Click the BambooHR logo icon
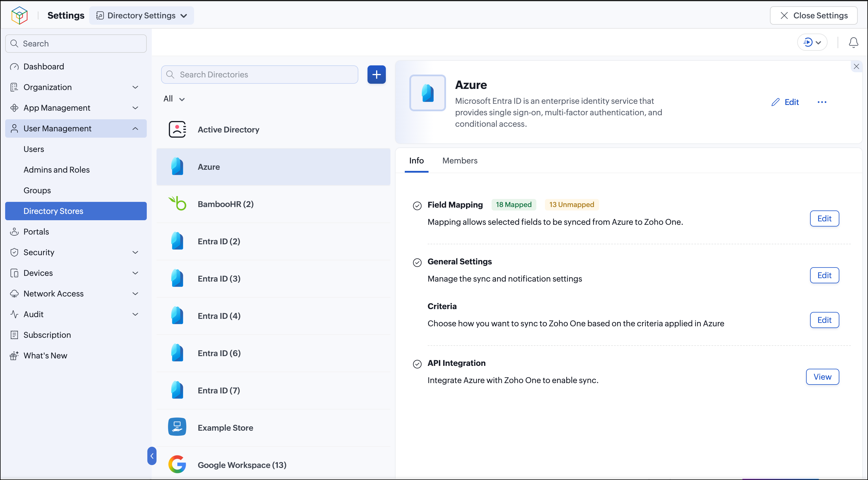Viewport: 868px width, 480px height. (x=177, y=204)
